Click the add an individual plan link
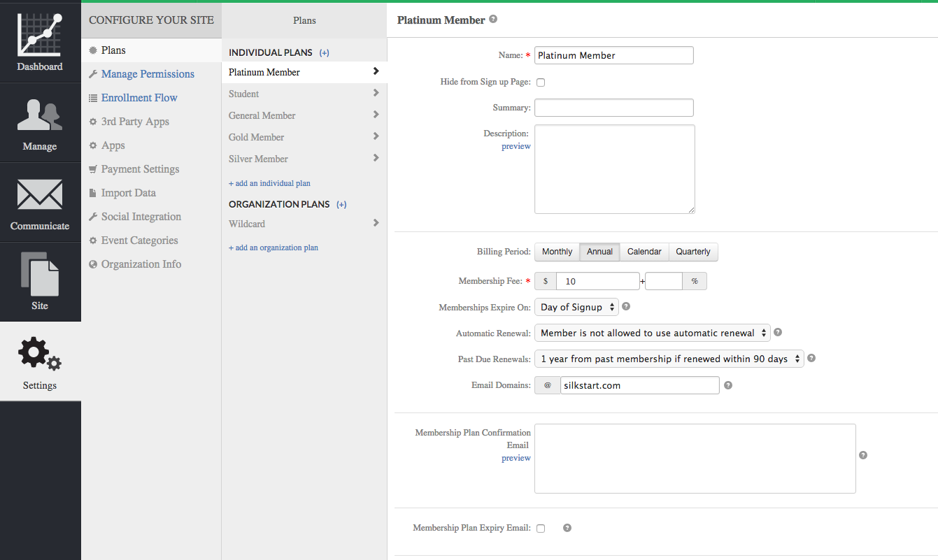The image size is (938, 560). (x=269, y=183)
